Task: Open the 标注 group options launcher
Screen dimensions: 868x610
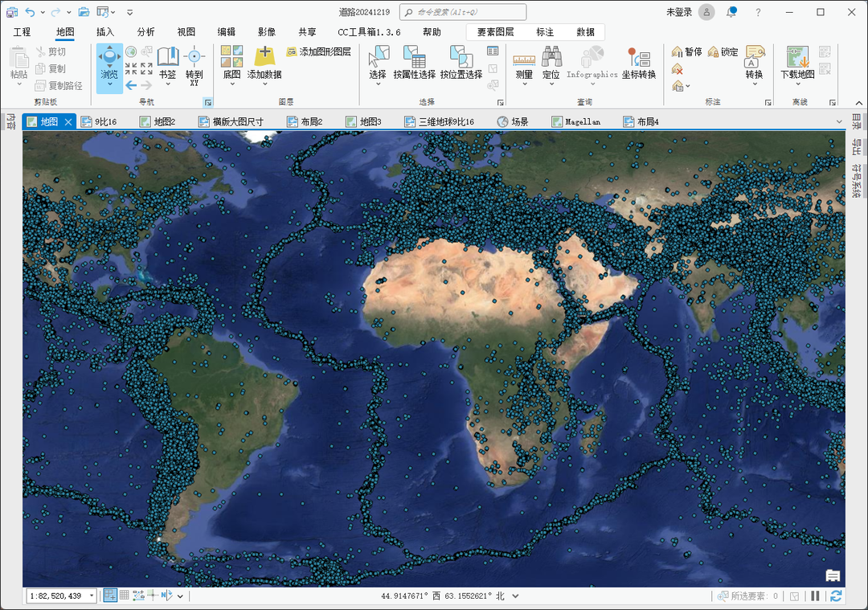Action: pyautogui.click(x=768, y=102)
